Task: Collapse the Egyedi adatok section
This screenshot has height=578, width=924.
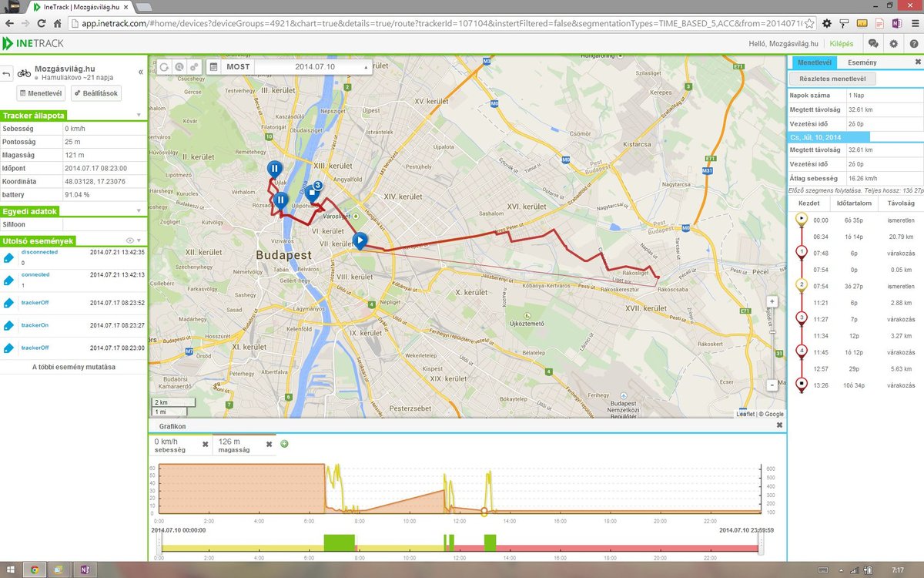Action: point(139,210)
